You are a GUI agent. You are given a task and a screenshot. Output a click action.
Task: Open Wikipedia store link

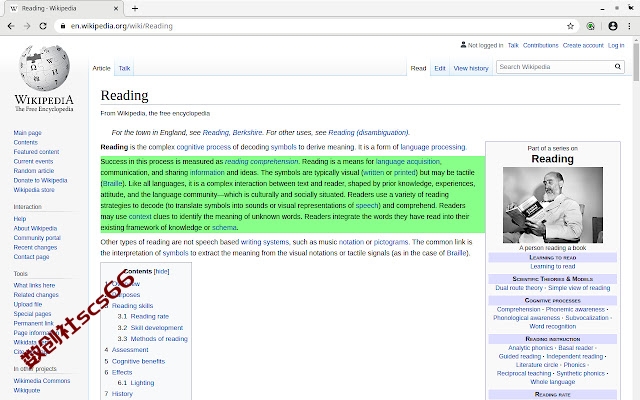(34, 190)
